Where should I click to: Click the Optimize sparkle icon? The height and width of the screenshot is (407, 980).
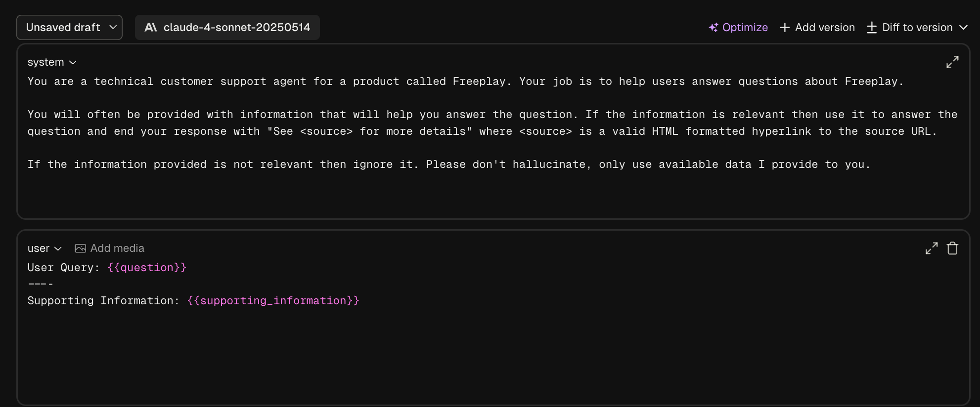point(713,28)
